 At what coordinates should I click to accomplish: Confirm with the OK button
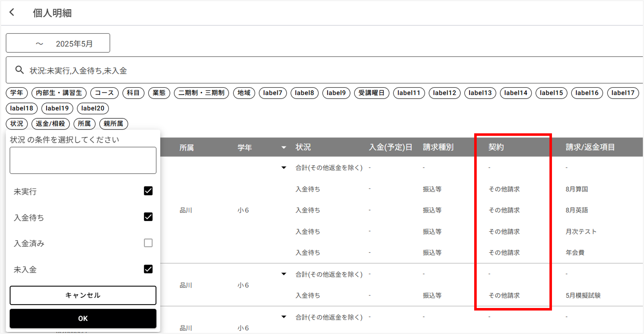click(83, 318)
